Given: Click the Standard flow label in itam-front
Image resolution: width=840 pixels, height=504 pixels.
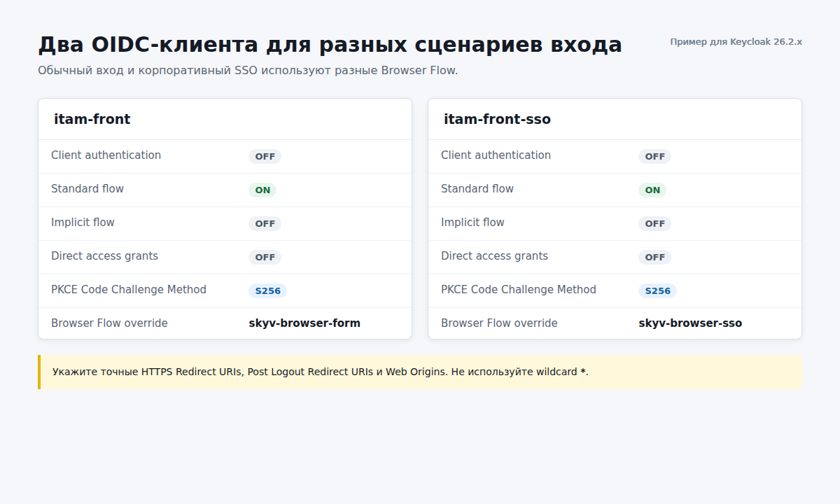Looking at the screenshot, I should click(x=87, y=189).
